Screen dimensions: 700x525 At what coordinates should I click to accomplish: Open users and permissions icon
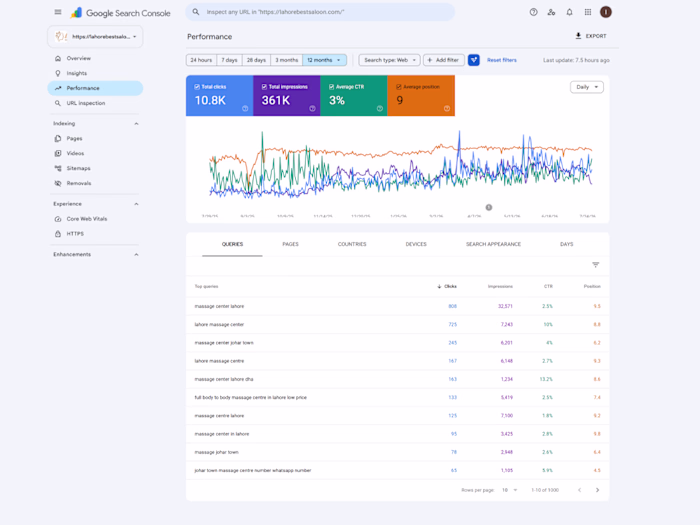coord(551,12)
